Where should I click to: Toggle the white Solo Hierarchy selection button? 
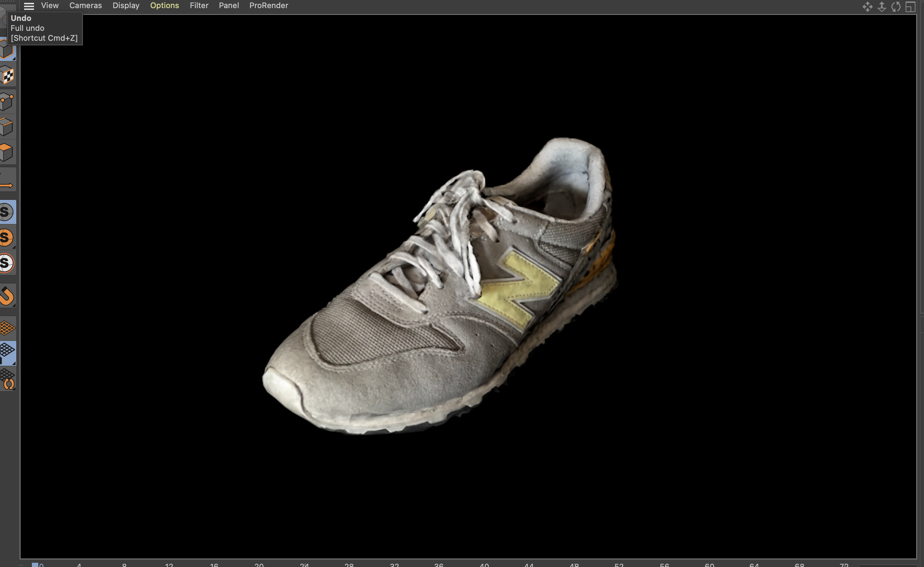[7, 263]
